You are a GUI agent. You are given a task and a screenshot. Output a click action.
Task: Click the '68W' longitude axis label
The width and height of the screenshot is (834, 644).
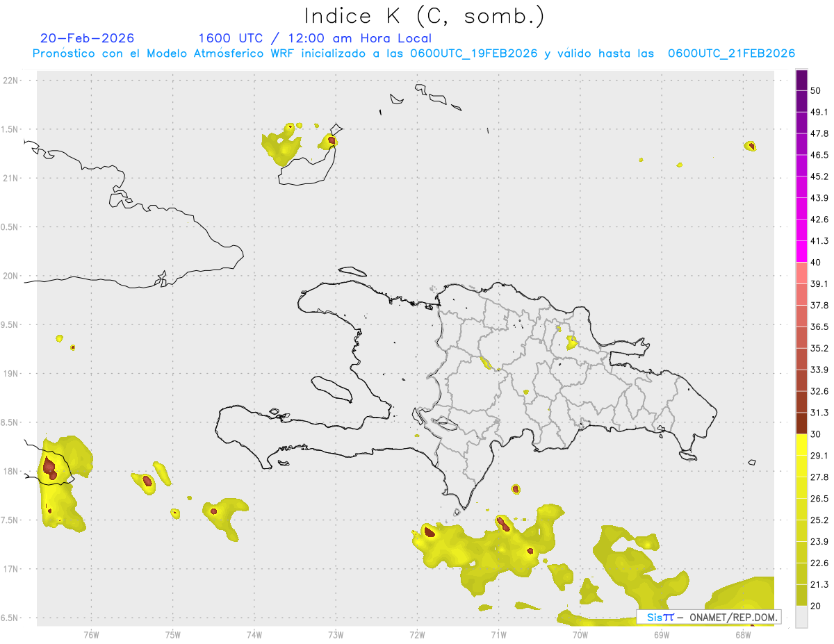click(743, 635)
